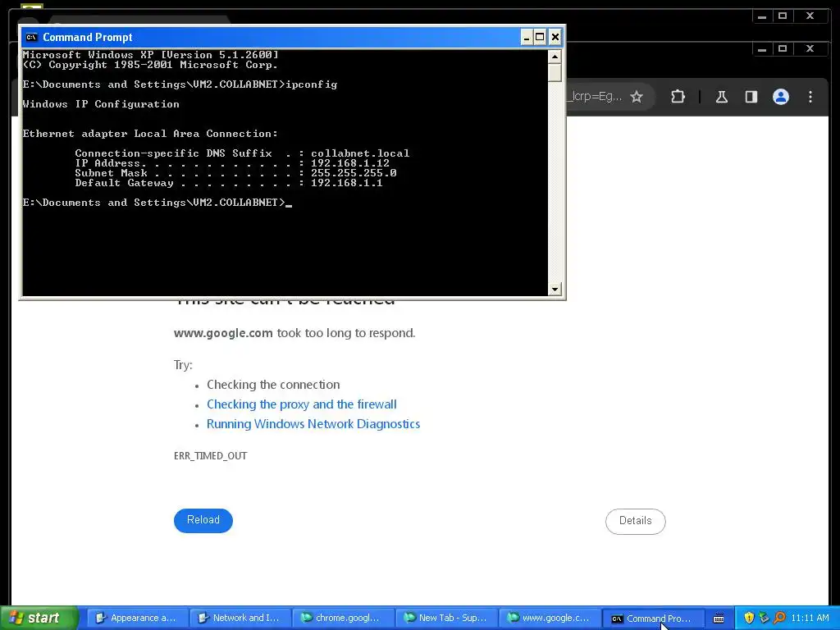Screen dimensions: 840x630
Task: Click the Reload button
Action: tap(203, 520)
